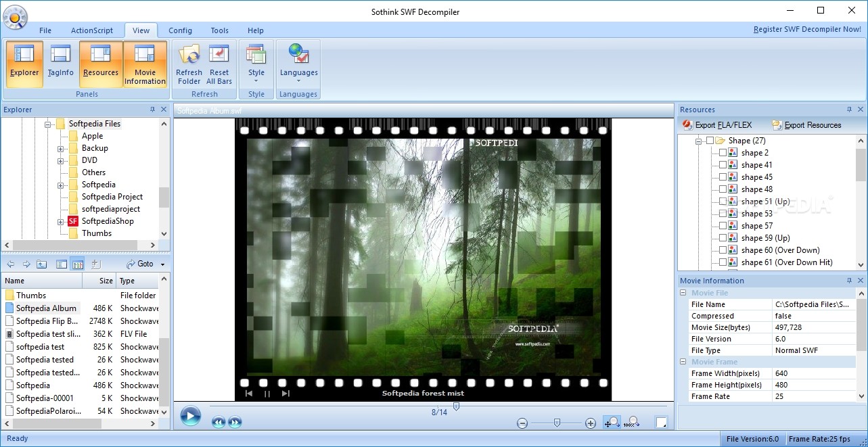Select the Softpedia Album.swf document tab

pos(209,111)
